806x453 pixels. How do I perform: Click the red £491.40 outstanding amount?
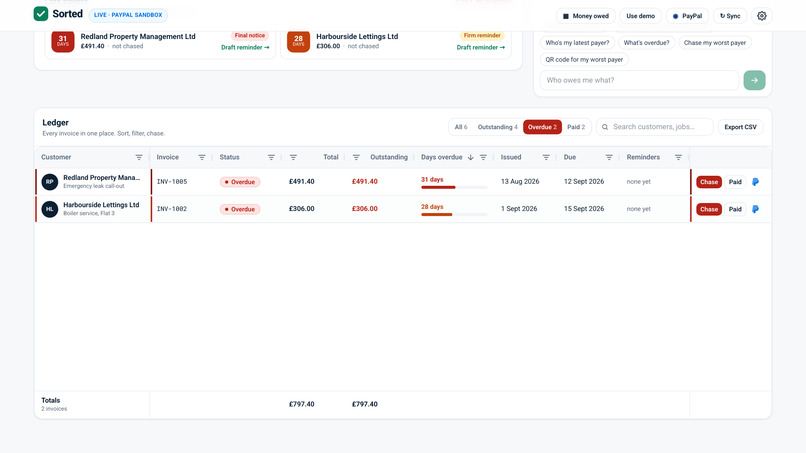tap(364, 182)
